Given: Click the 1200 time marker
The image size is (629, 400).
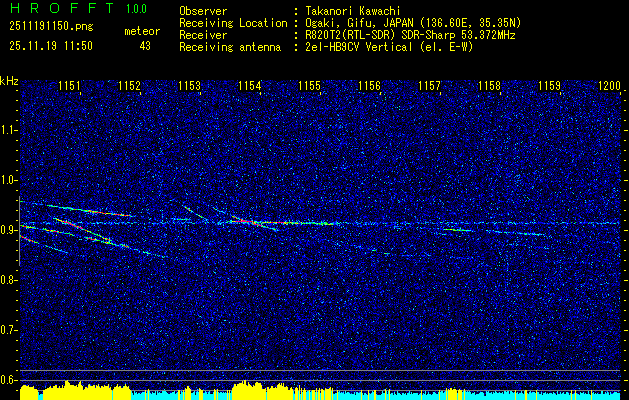Looking at the screenshot, I should 609,86.
